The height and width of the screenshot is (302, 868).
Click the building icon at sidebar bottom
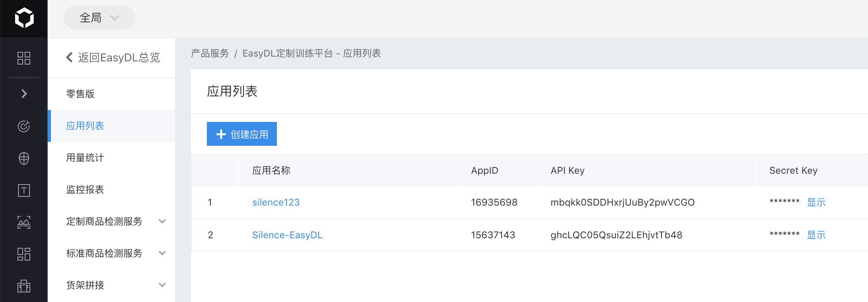(24, 286)
